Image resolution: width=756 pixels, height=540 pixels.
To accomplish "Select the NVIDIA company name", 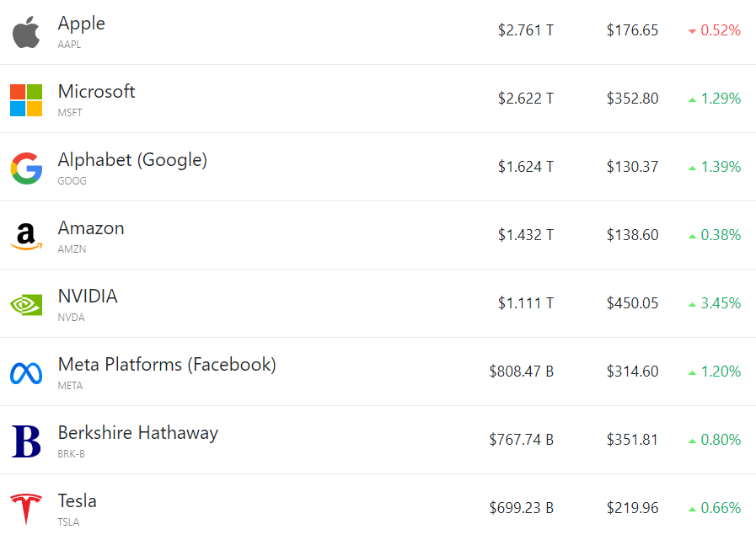I will coord(88,297).
